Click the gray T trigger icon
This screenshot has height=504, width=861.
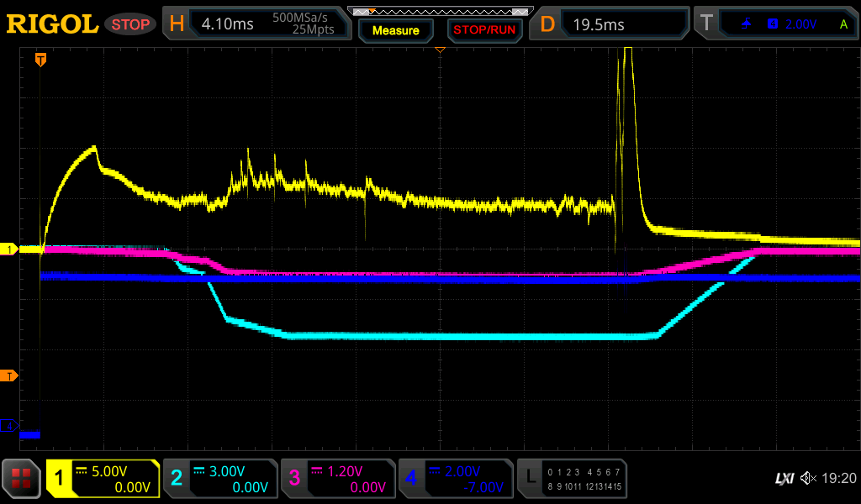(x=706, y=24)
